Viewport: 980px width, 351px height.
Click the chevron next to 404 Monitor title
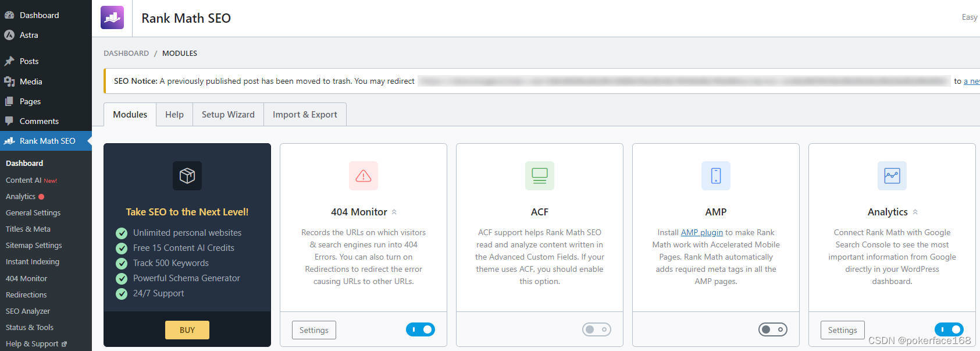pos(394,212)
